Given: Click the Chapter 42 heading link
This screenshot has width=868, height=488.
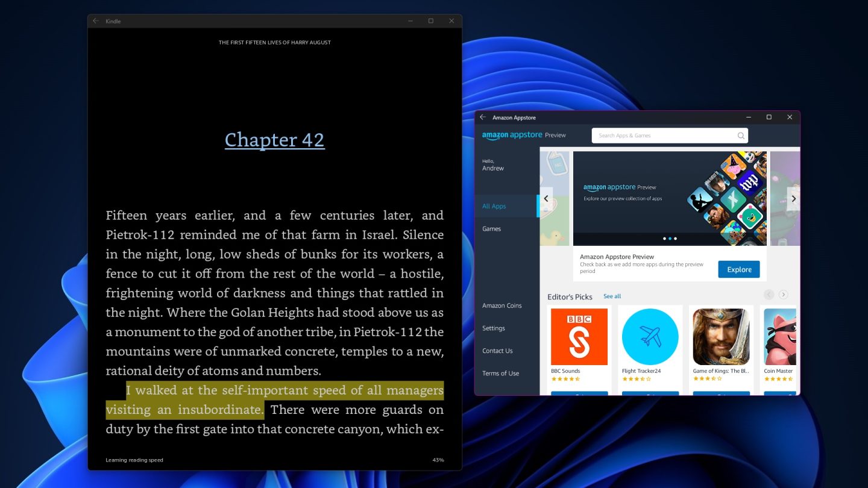Looking at the screenshot, I should pyautogui.click(x=275, y=139).
